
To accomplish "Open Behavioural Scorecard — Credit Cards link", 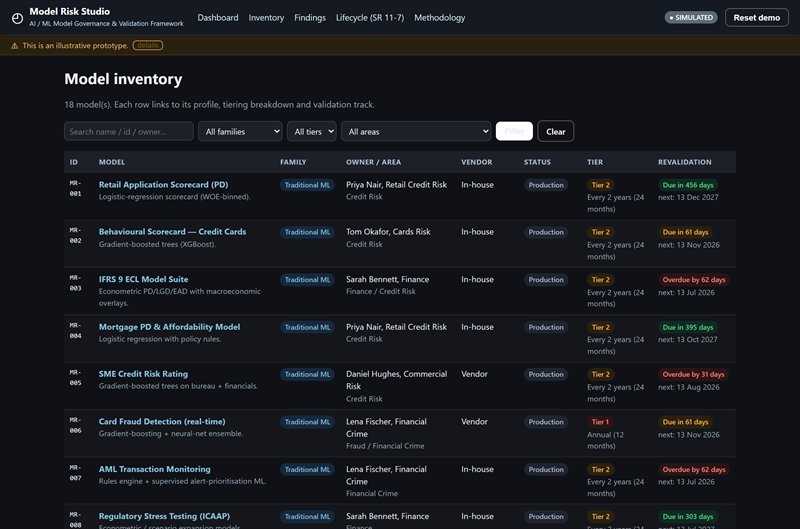I will (172, 232).
